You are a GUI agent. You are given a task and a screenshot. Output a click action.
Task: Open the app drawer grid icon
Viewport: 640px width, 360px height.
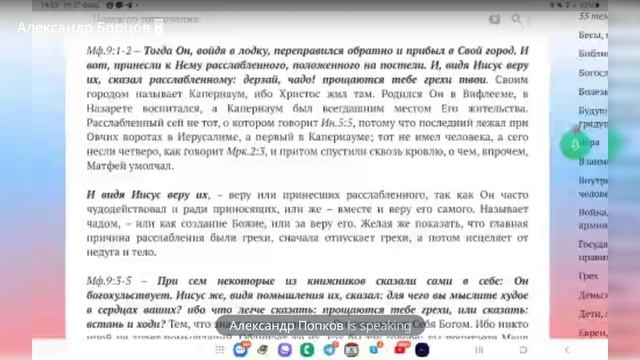click(220, 350)
